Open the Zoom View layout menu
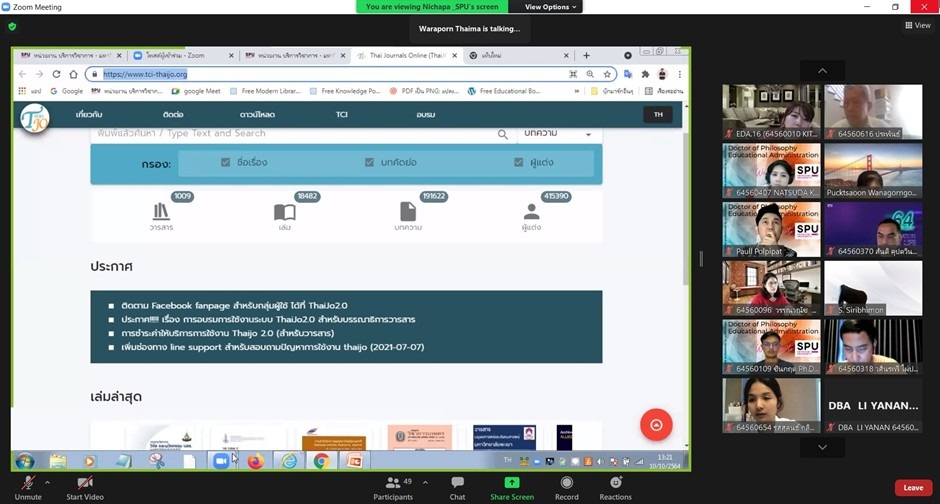Viewport: 940px width, 504px height. [918, 25]
